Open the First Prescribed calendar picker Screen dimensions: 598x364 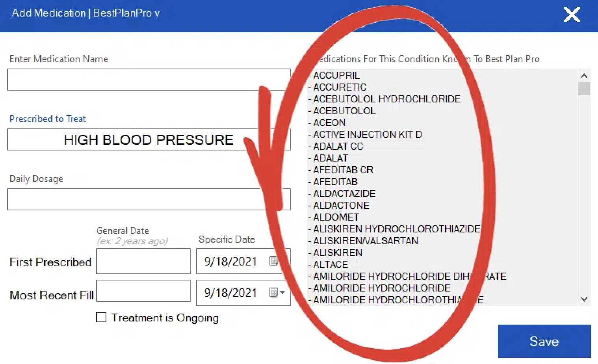tap(274, 261)
